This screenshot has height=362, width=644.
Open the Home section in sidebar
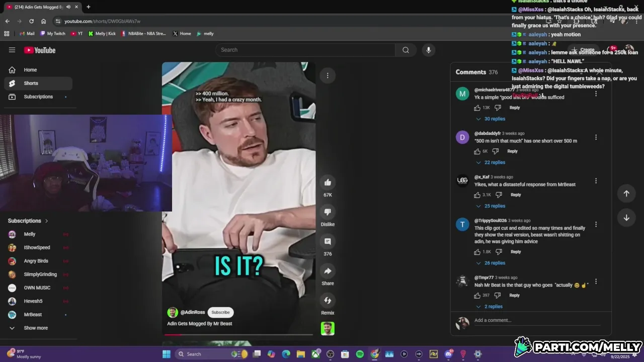[x=38, y=70]
